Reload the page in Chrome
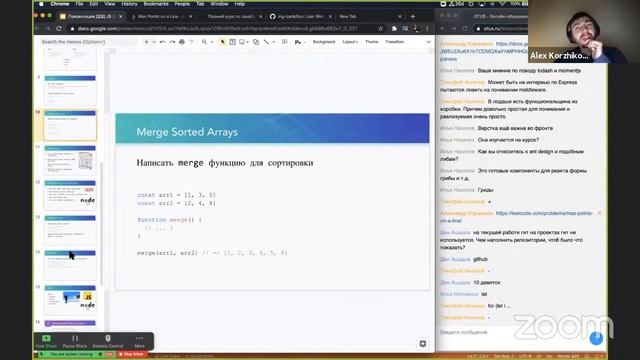The image size is (640, 360). coord(59,29)
